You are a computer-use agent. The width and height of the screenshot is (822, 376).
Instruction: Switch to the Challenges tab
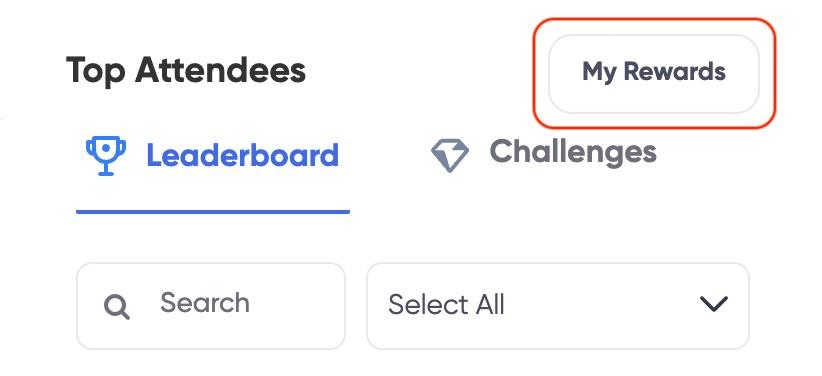coord(544,155)
